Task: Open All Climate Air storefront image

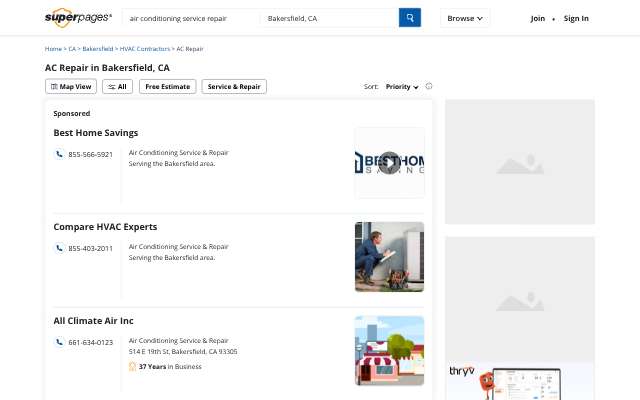Action: click(389, 351)
